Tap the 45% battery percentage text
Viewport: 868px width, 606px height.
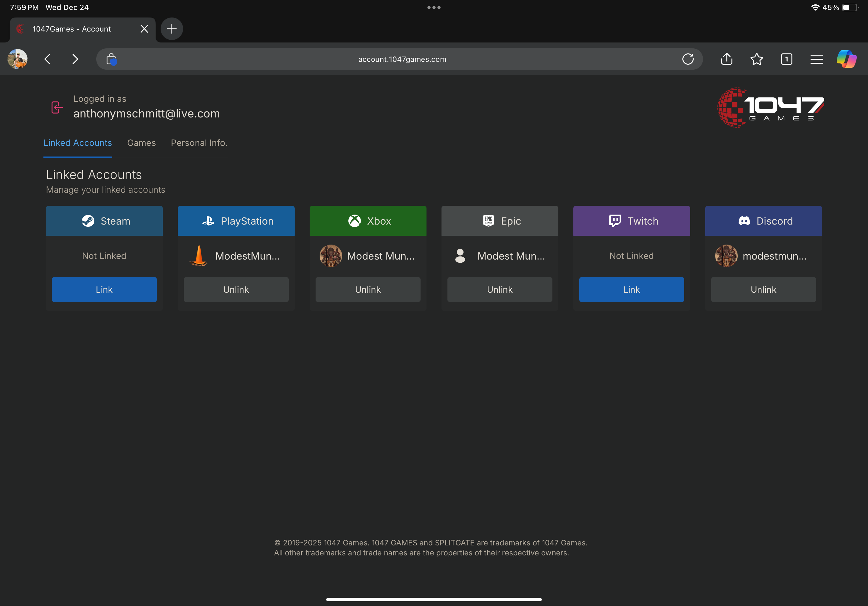[831, 7]
